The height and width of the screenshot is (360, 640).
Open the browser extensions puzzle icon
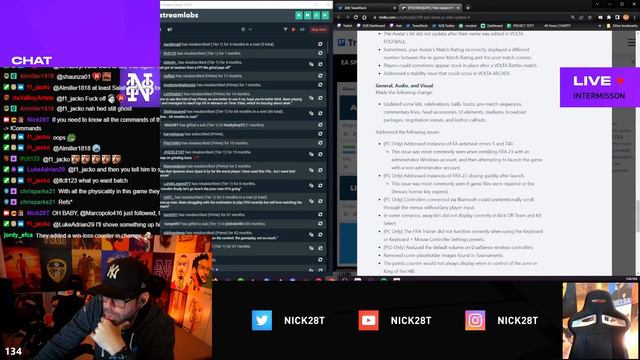click(609, 18)
